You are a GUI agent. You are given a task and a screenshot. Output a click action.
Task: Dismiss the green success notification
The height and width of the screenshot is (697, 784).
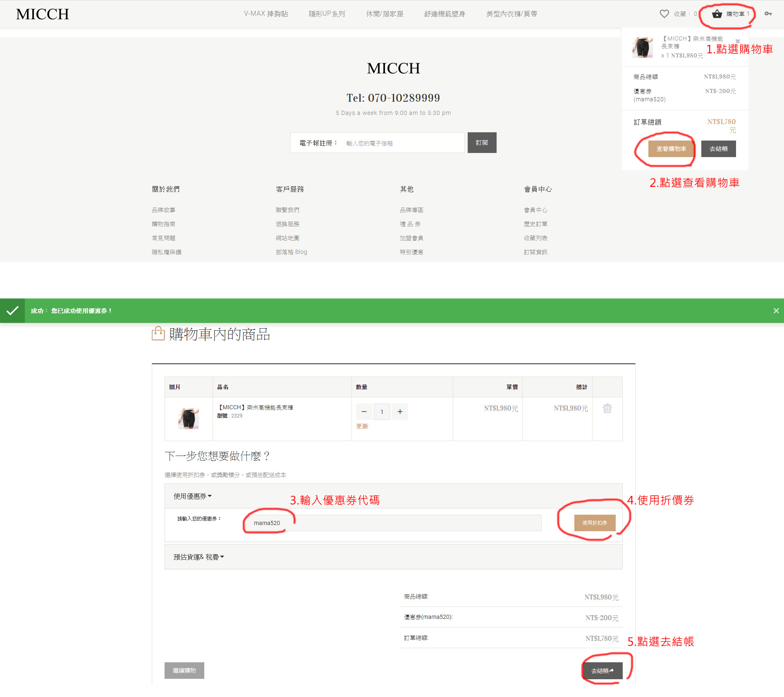776,311
